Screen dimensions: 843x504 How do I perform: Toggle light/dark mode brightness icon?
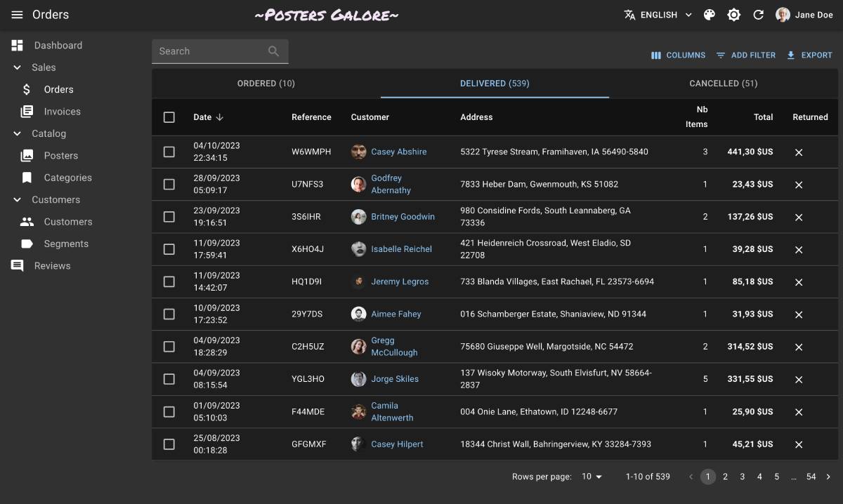coord(734,15)
